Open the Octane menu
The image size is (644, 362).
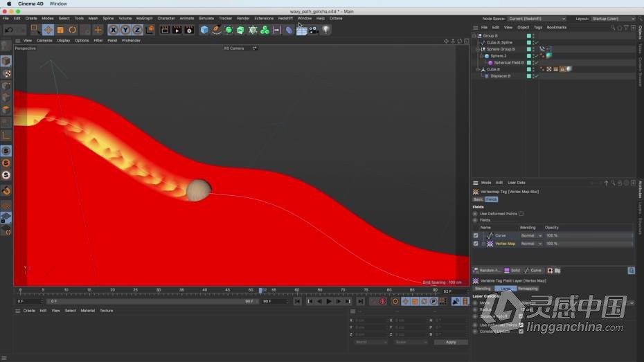pyautogui.click(x=336, y=19)
